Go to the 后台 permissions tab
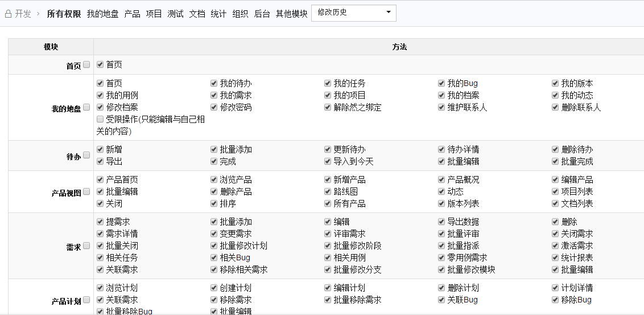The width and height of the screenshot is (644, 315). point(262,14)
